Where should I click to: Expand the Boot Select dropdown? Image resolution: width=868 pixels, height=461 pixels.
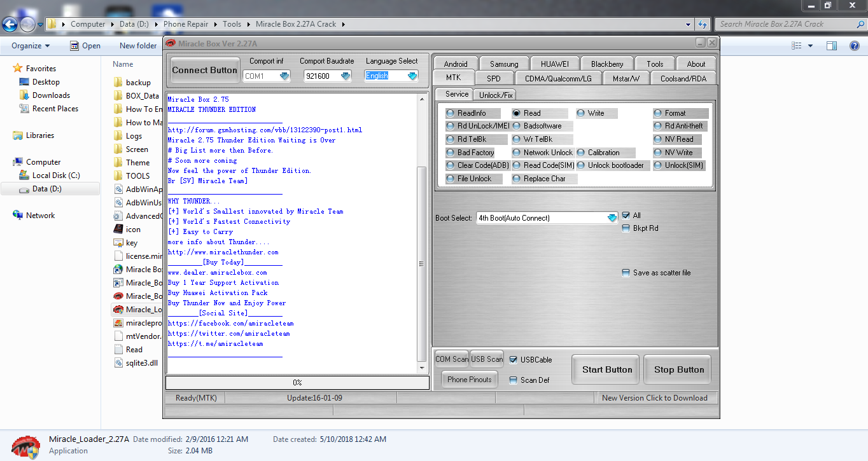click(612, 218)
